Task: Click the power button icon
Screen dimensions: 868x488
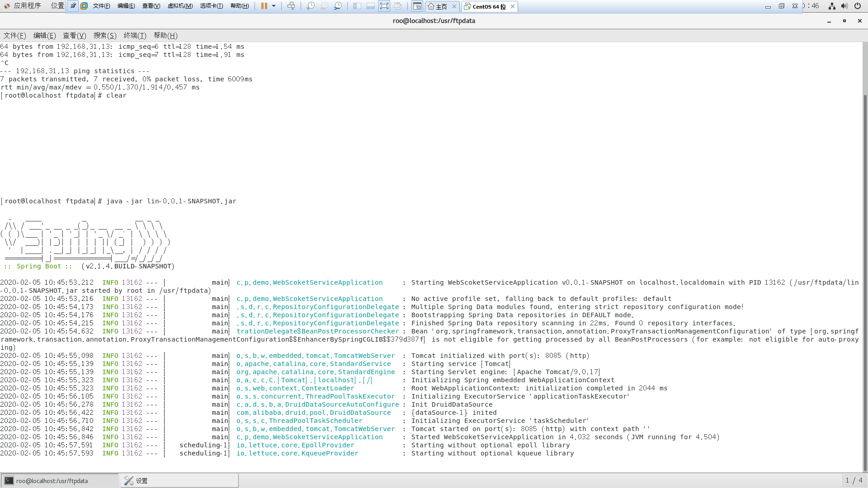Action: click(x=858, y=6)
